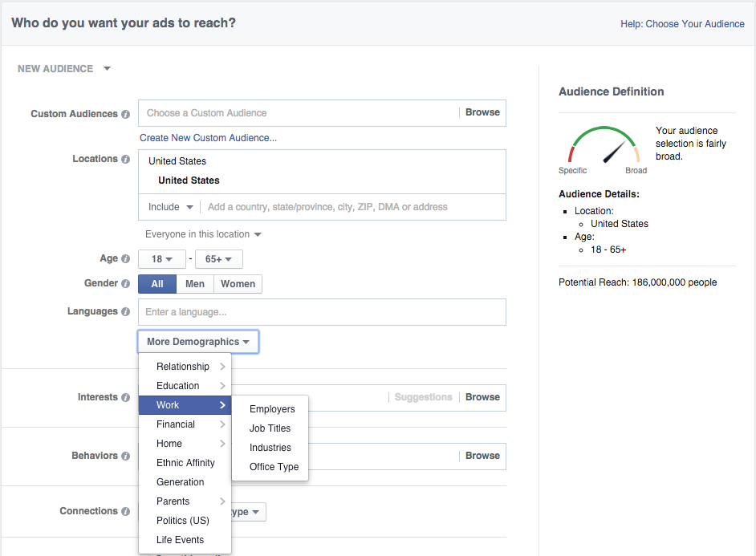Click info icon next to Languages

tap(125, 312)
